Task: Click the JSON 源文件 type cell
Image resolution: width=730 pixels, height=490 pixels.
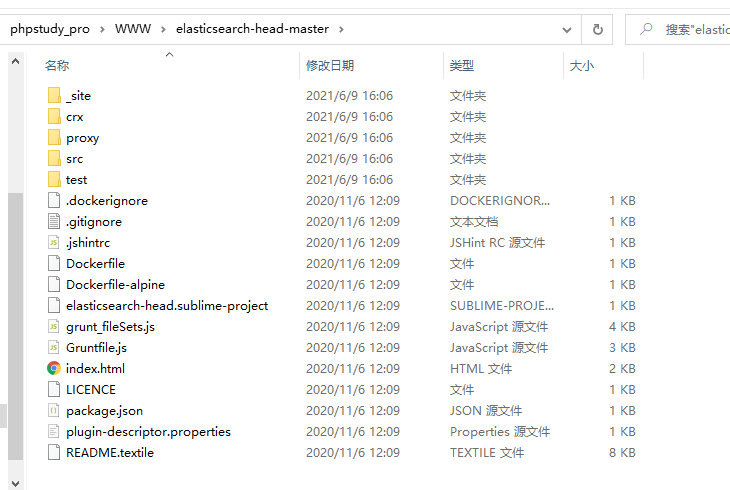Action: coord(486,410)
